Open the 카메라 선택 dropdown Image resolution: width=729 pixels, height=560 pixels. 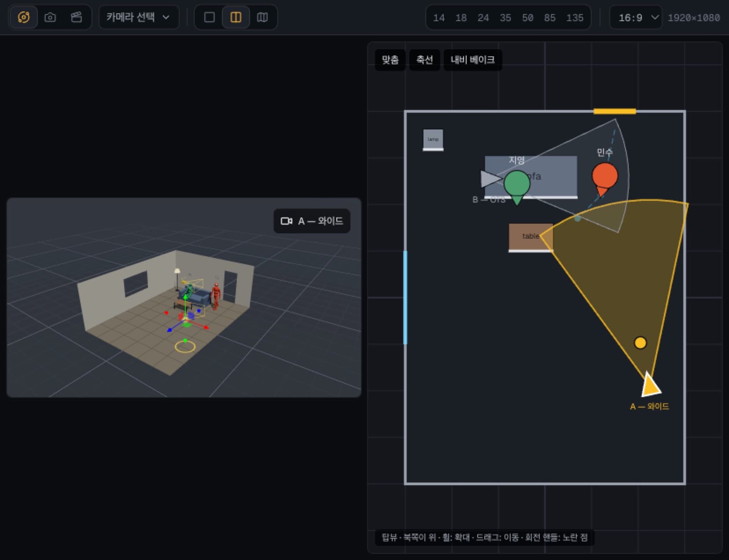pyautogui.click(x=139, y=17)
